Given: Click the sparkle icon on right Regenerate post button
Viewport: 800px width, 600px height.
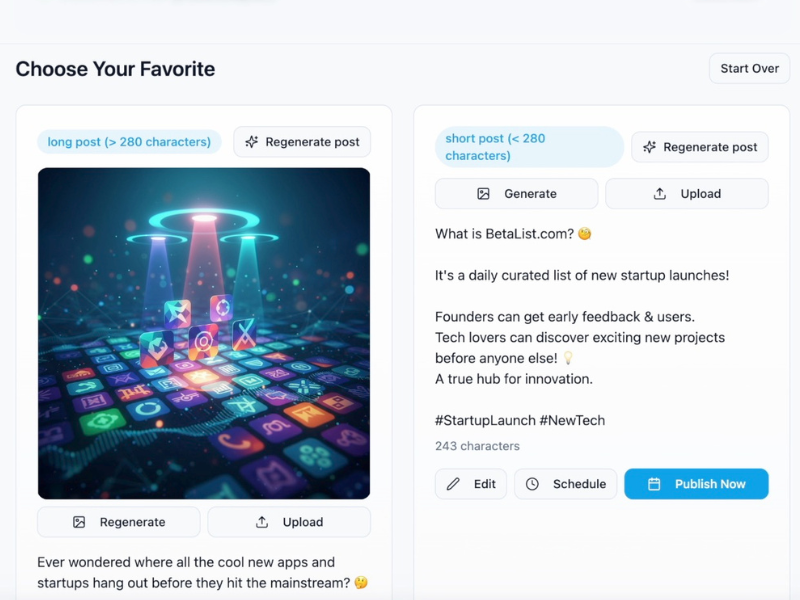Looking at the screenshot, I should point(650,146).
